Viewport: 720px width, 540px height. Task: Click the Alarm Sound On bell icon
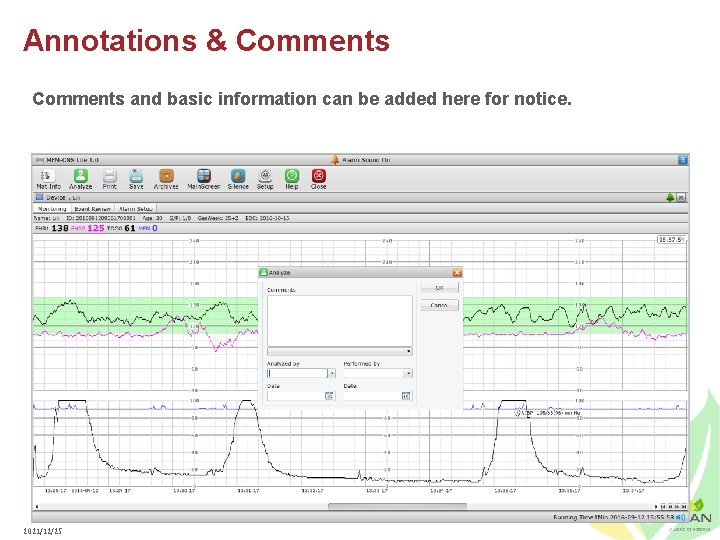[x=335, y=160]
